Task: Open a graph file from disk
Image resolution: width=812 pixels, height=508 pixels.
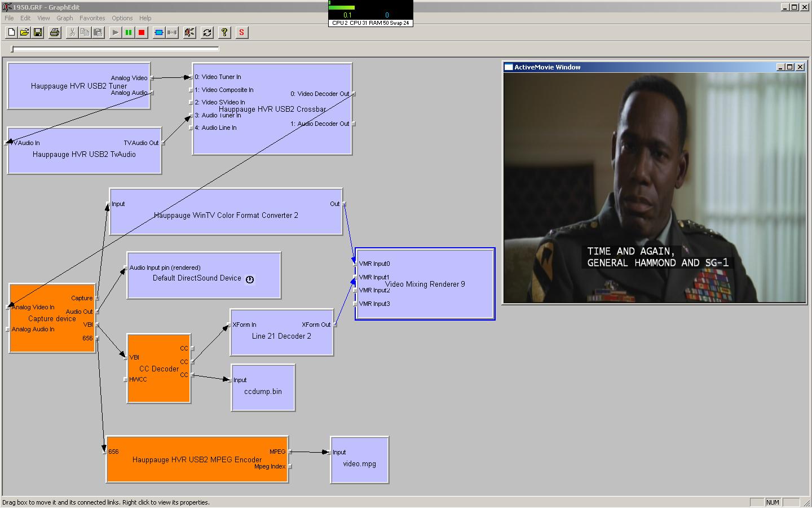Action: point(24,33)
